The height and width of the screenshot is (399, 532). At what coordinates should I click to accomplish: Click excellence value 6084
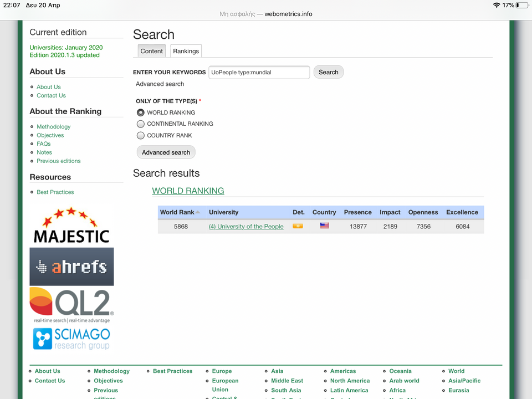(x=462, y=226)
